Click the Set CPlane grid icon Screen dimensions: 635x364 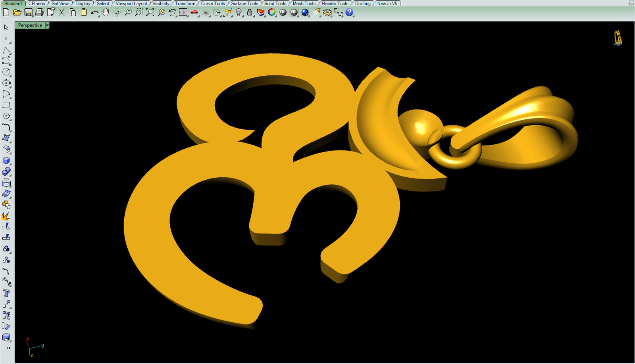click(206, 12)
